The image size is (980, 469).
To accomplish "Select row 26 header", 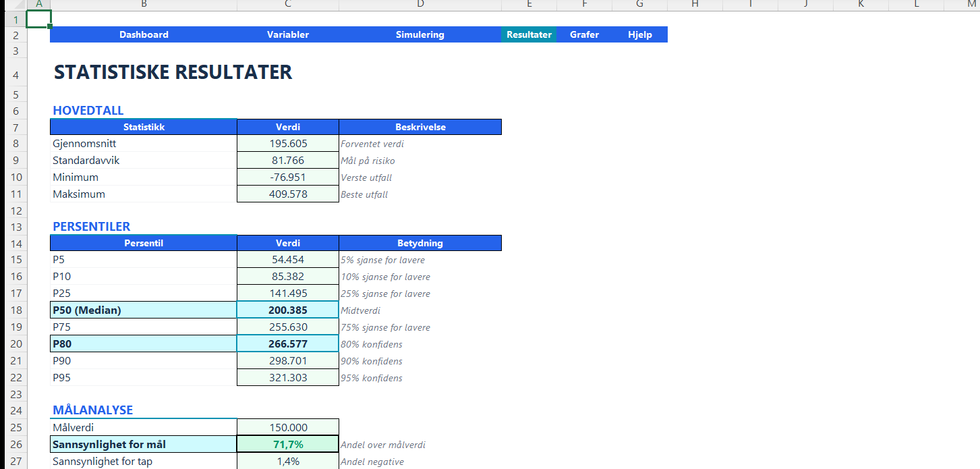I will [x=13, y=445].
